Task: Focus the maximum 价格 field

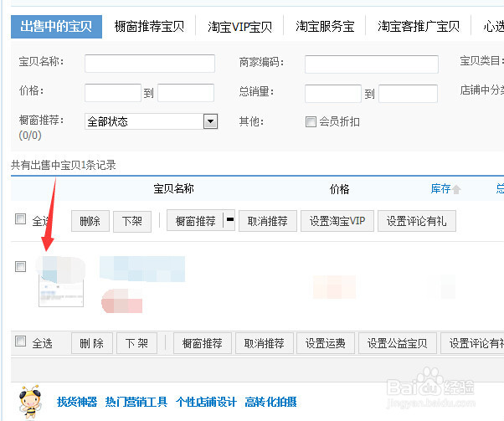Action: [x=186, y=93]
